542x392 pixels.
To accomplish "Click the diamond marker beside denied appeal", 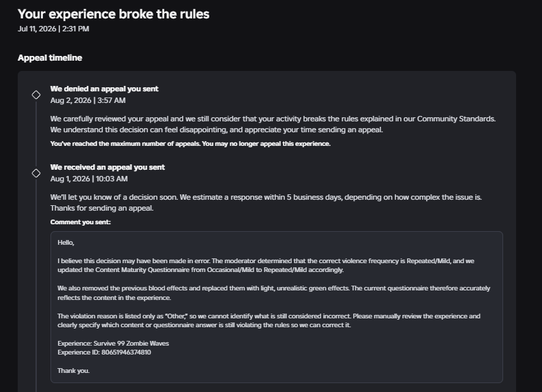I will point(36,95).
